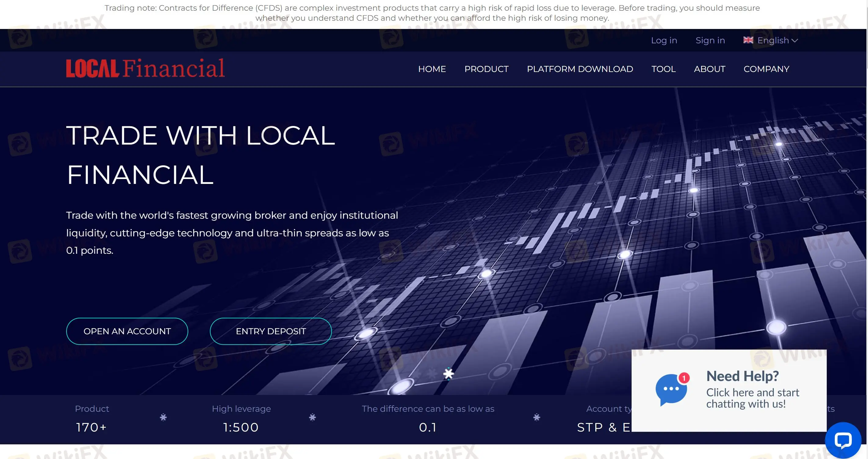Open PLATFORM DOWNLOAD menu item

coord(580,69)
